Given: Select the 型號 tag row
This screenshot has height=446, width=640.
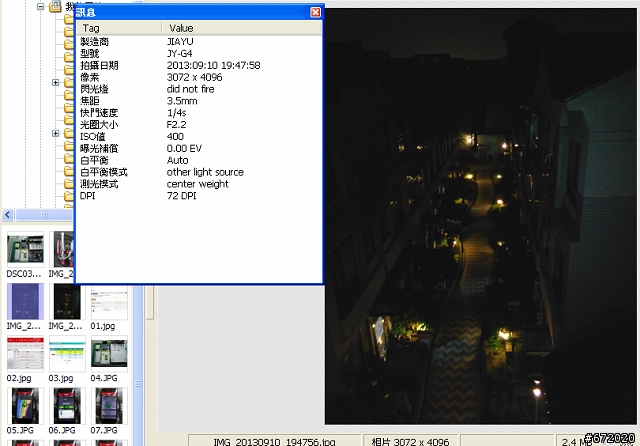Looking at the screenshot, I should pyautogui.click(x=90, y=53).
